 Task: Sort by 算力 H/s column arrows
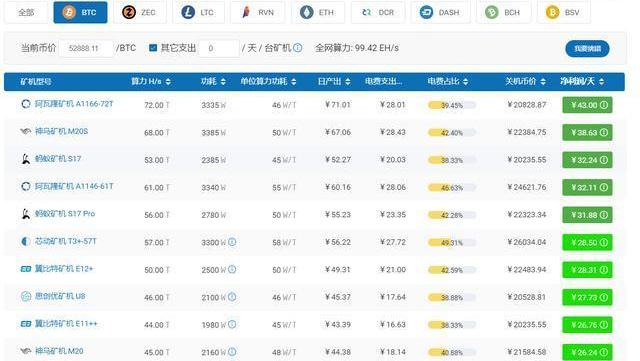click(168, 82)
